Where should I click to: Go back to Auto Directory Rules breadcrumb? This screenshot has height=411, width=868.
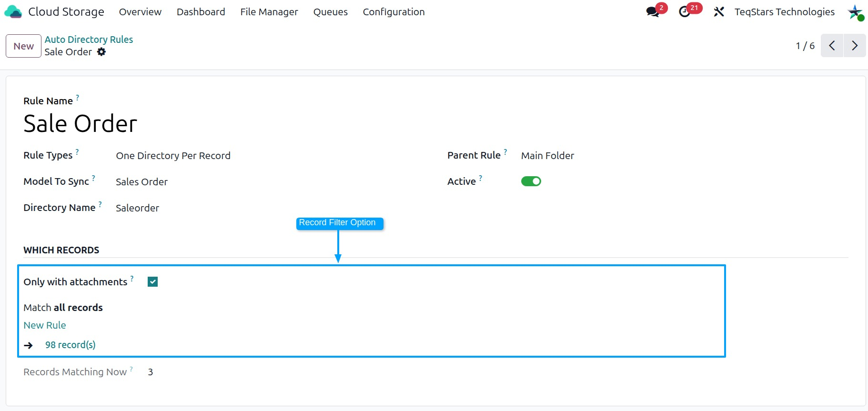point(89,40)
